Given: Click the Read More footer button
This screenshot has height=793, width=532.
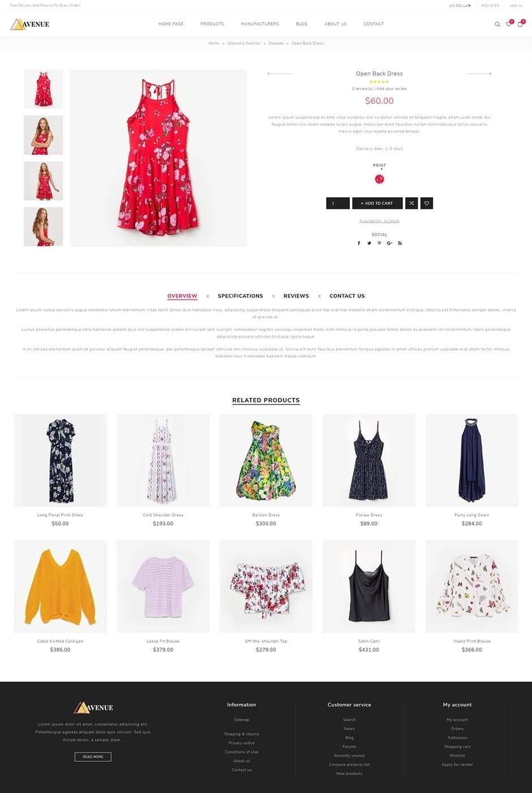Looking at the screenshot, I should point(93,757).
